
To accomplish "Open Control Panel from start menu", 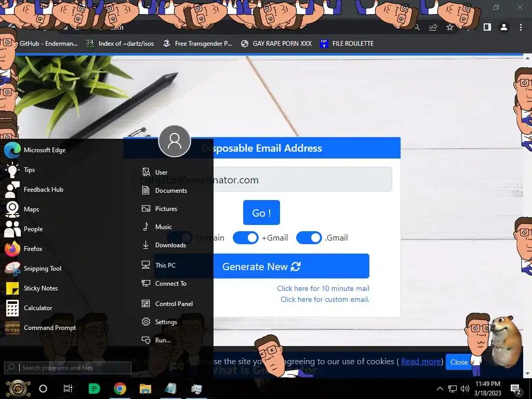I will [x=167, y=303].
